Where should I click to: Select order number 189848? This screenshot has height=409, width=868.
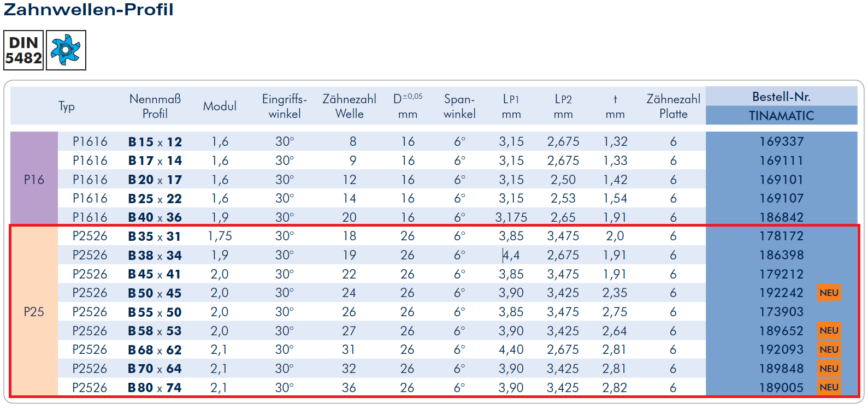pos(781,369)
